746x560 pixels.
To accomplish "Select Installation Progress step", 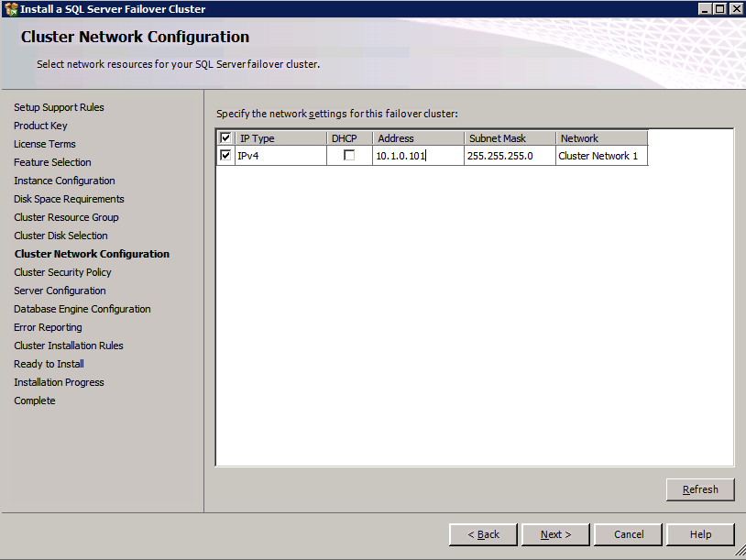I will click(x=59, y=382).
